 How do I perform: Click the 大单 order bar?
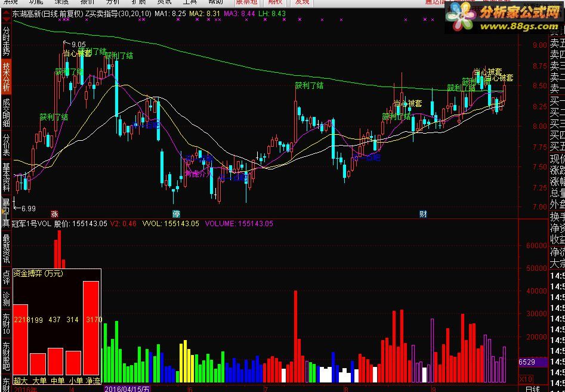(38, 364)
